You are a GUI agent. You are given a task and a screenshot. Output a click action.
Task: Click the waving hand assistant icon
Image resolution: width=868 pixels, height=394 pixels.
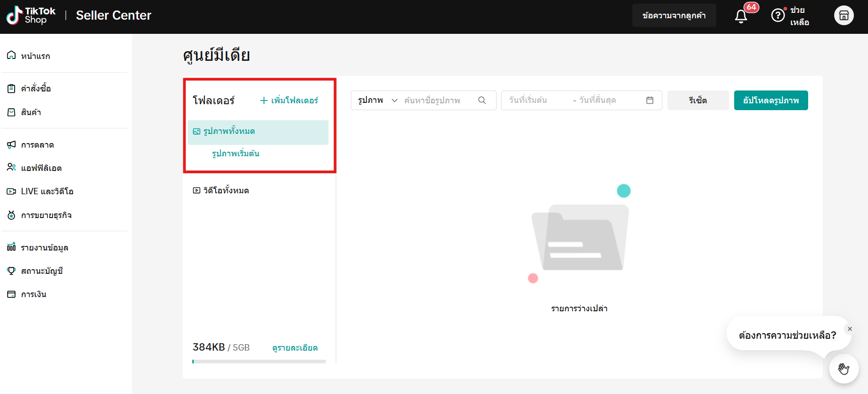point(843,368)
